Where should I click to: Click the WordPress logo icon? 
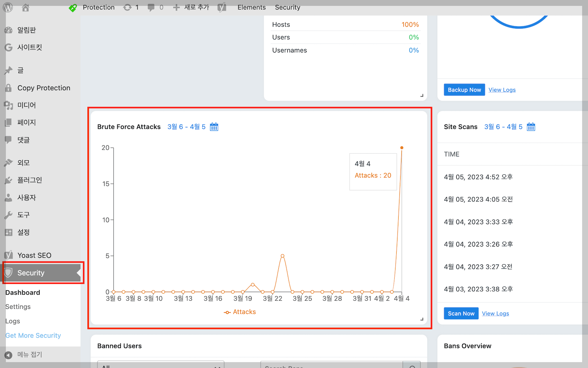[8, 7]
